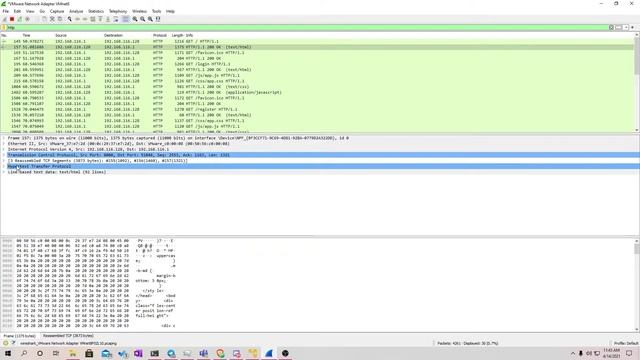Edit capture file properties status icon
The height and width of the screenshot is (360, 640).
tap(13, 343)
